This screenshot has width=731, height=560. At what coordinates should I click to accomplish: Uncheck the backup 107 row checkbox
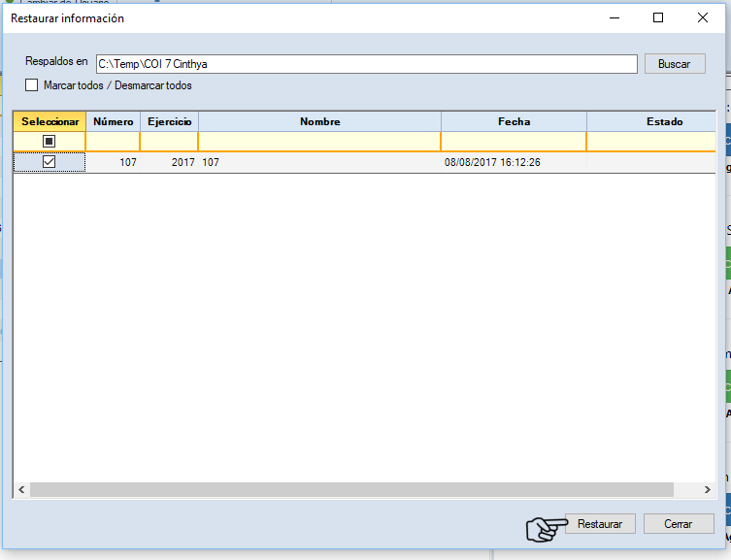[49, 162]
